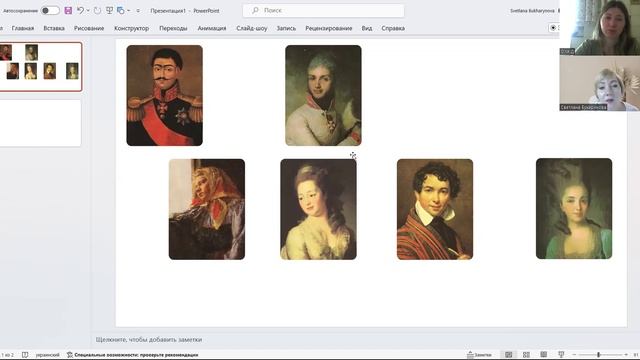Viewport: 640px width, 360px height.
Task: Click the zoom in plus button
Action: pyautogui.click(x=626, y=355)
